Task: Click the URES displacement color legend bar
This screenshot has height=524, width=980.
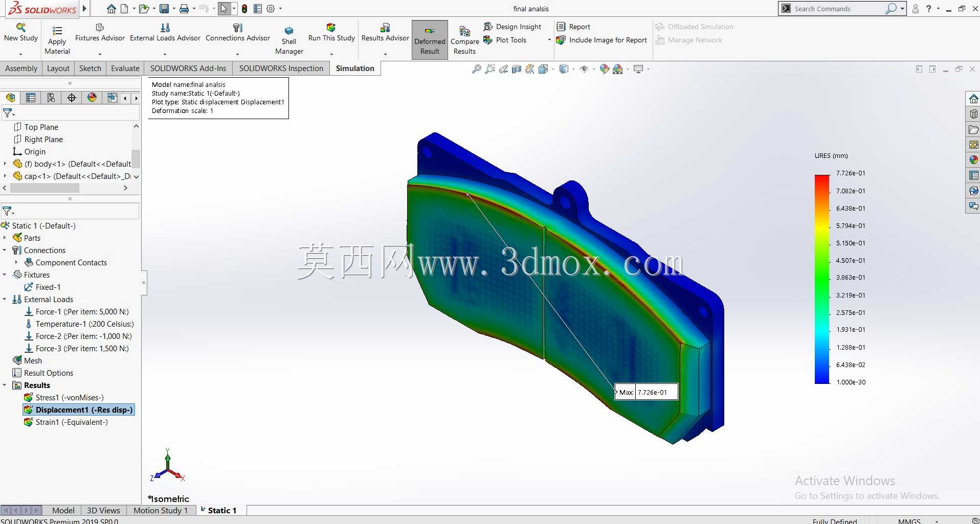Action: (822, 279)
